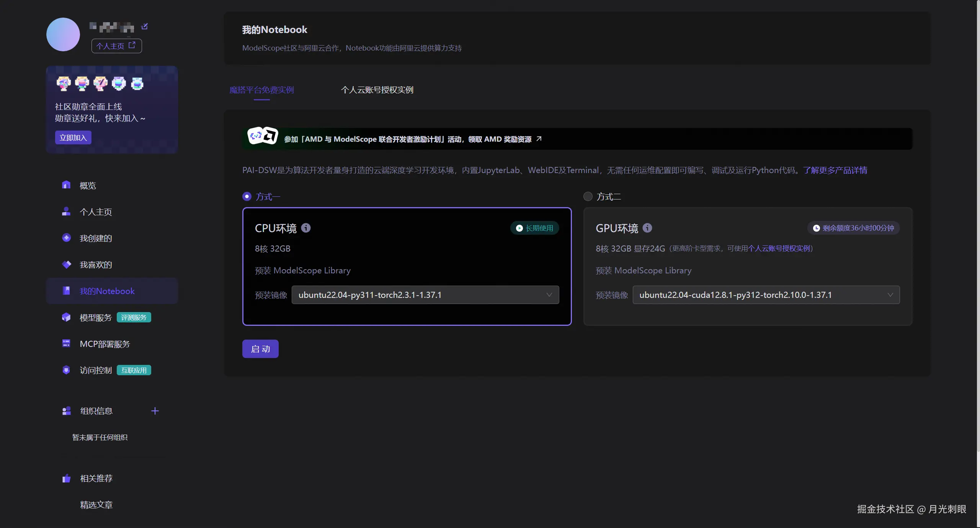Open the 个人主页 button under the username
The height and width of the screenshot is (528, 980).
[116, 46]
